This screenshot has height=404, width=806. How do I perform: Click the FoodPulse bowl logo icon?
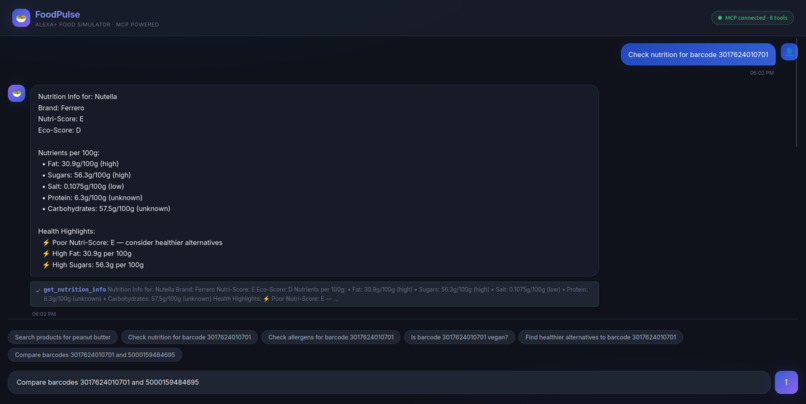coord(21,18)
